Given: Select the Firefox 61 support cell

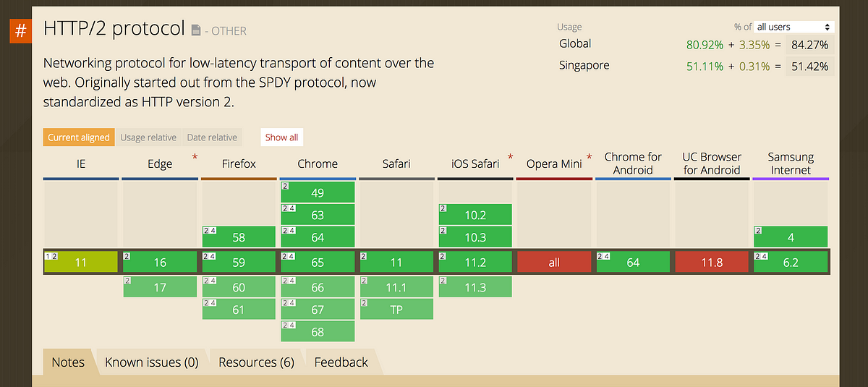Looking at the screenshot, I should 239,309.
